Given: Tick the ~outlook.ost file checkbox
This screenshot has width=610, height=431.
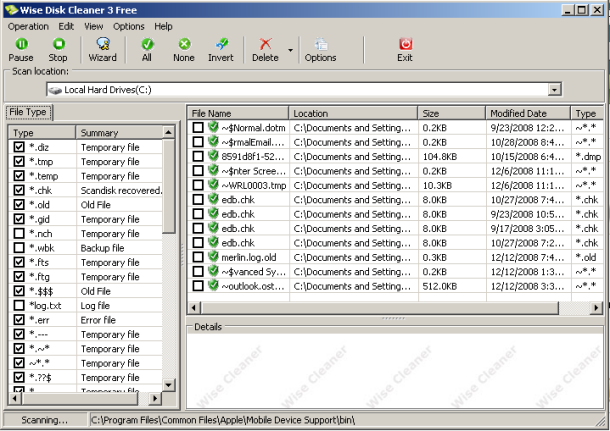Looking at the screenshot, I should tap(198, 286).
